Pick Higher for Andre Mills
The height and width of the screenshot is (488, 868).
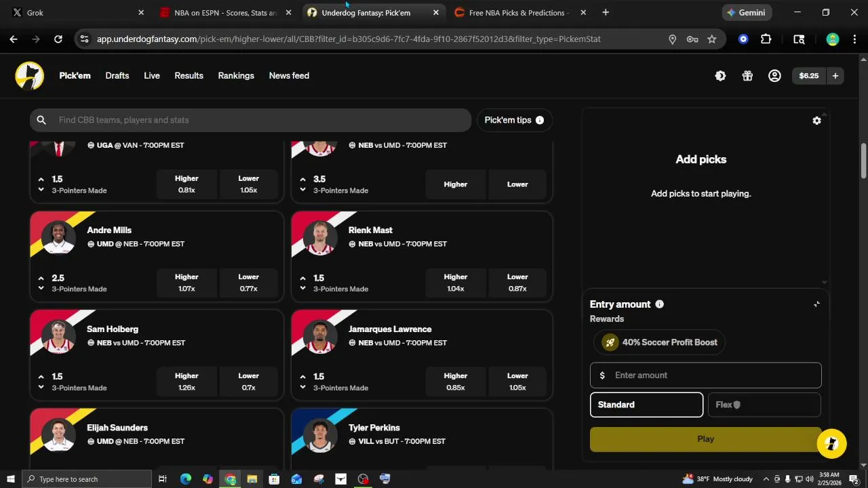click(x=186, y=283)
